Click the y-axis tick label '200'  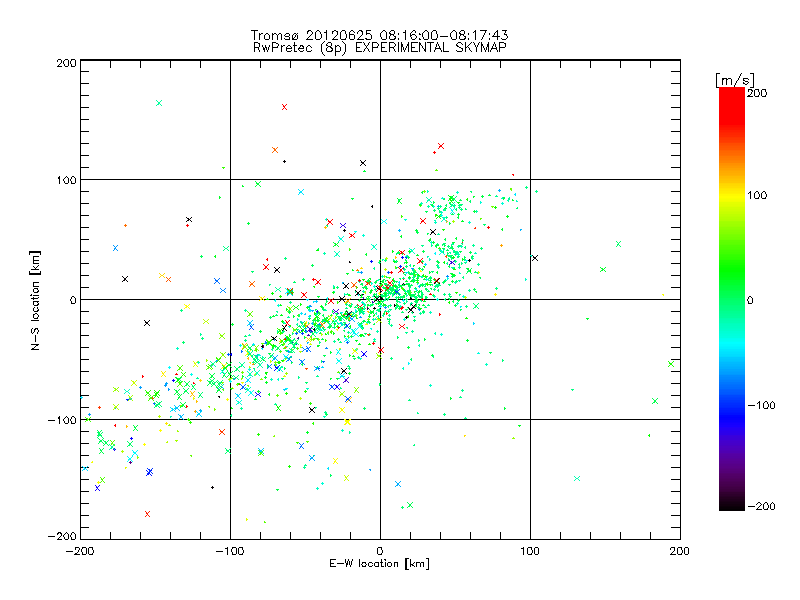click(x=66, y=63)
